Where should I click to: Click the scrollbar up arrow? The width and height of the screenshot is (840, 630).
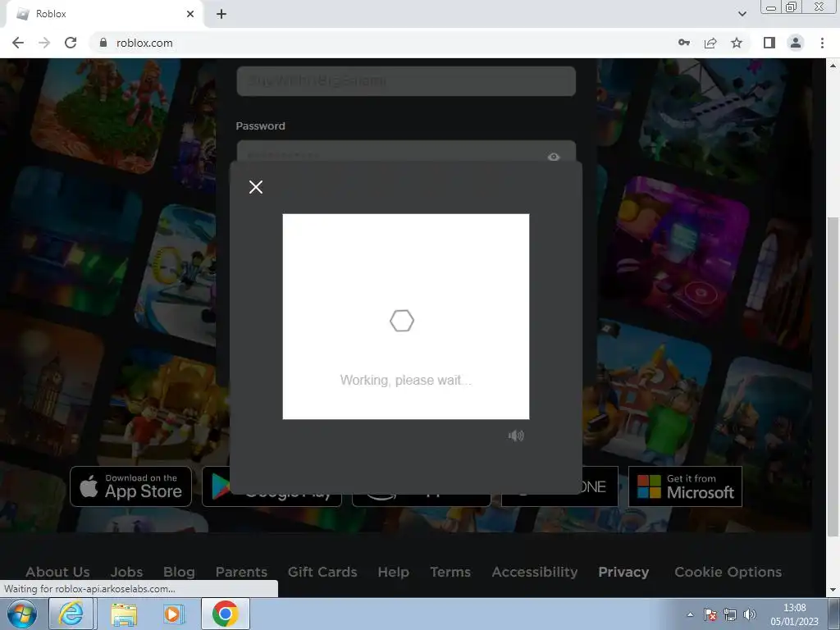[x=833, y=66]
